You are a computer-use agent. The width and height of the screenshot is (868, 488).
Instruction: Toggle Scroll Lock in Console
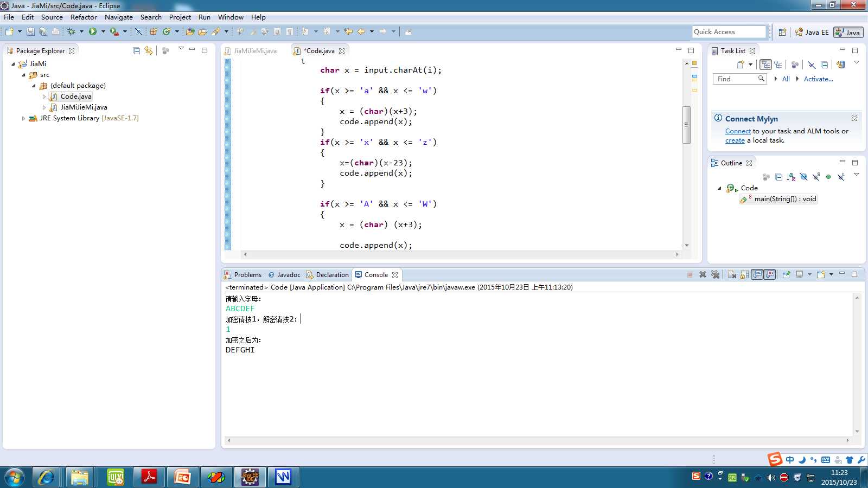point(744,274)
